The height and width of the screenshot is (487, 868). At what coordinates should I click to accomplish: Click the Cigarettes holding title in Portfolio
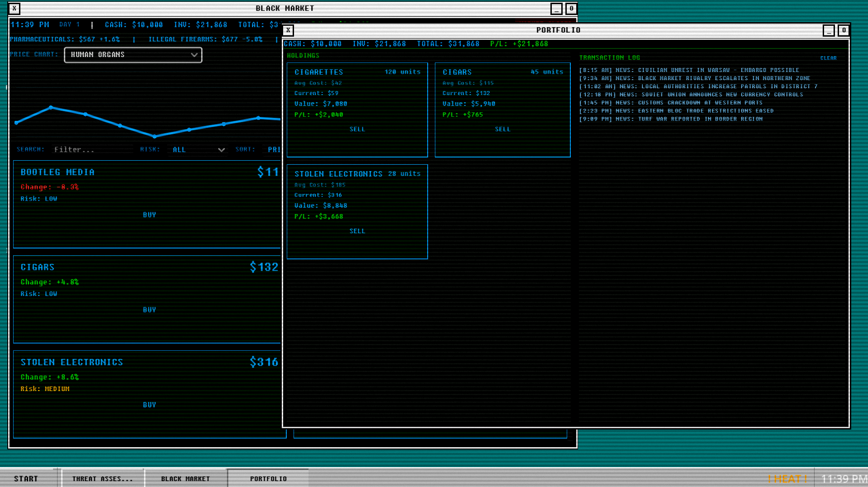(319, 72)
